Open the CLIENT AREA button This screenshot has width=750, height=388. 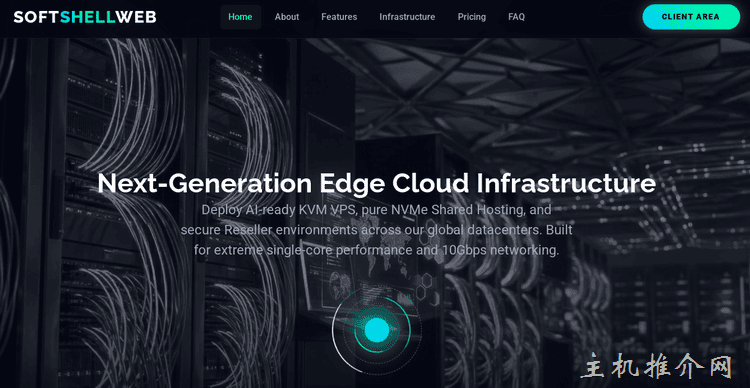[691, 17]
